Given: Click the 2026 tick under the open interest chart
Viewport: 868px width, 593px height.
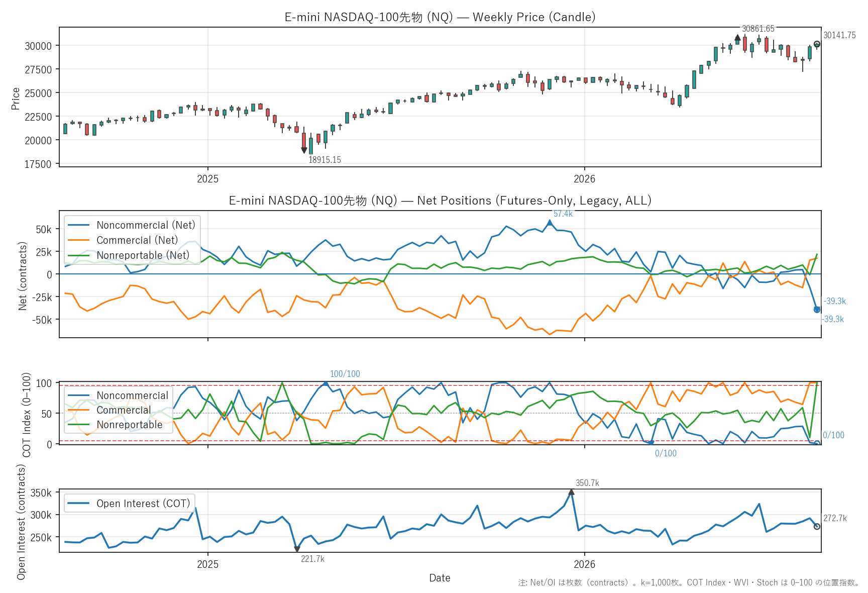Looking at the screenshot, I should [585, 564].
